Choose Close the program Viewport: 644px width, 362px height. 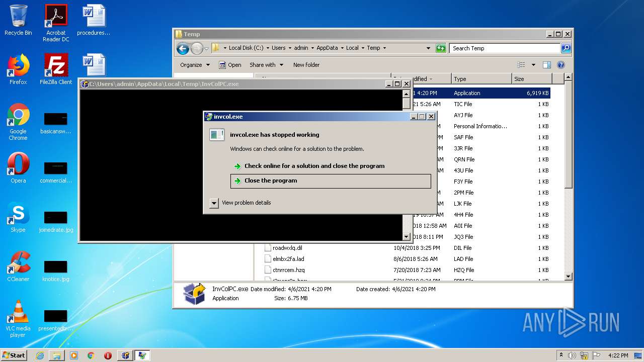[x=331, y=181]
